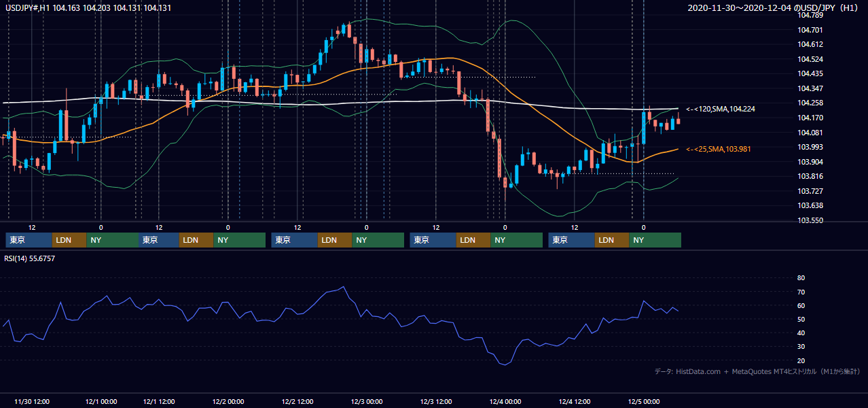Viewport: 868px width, 408px height.
Task: Click the 103.638 price axis label
Action: click(x=810, y=205)
